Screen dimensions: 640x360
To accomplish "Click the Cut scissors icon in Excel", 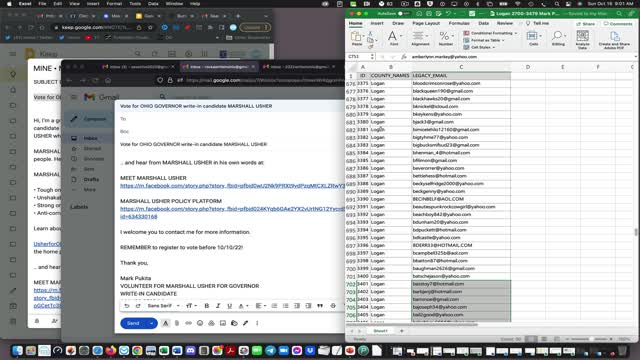I will pyautogui.click(x=370, y=34).
